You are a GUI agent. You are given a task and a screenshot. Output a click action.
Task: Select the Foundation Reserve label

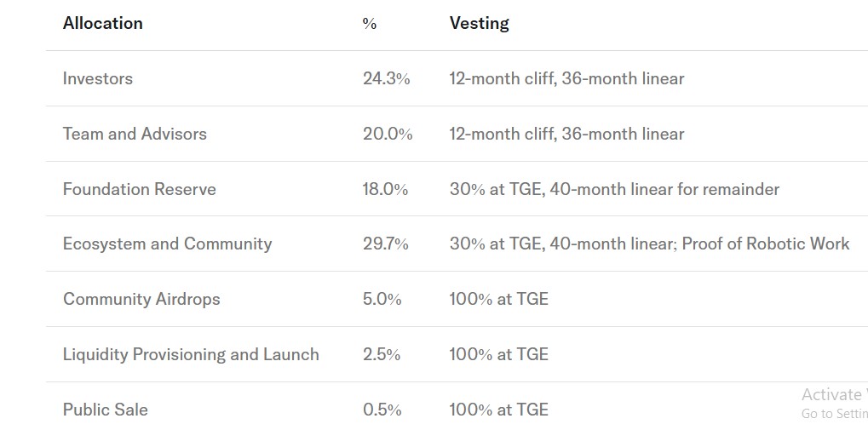(140, 189)
